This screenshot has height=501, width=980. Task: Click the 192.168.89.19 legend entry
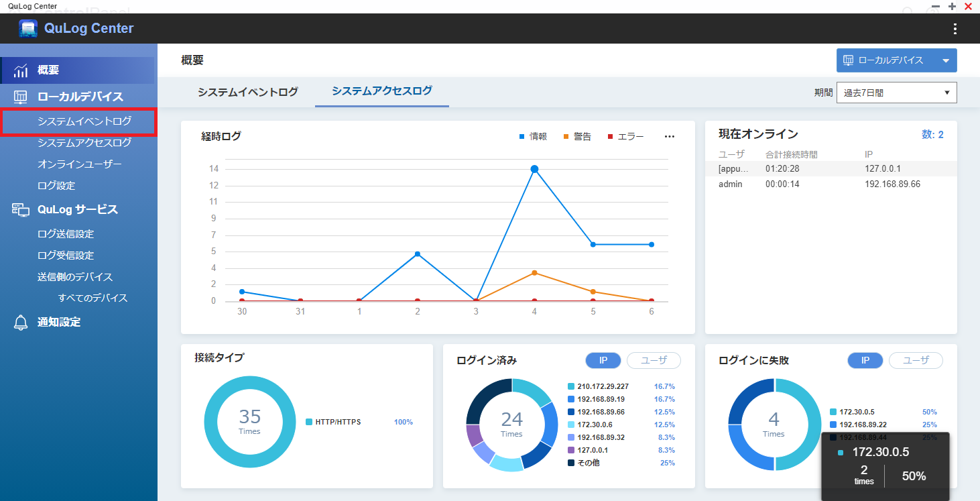click(x=621, y=399)
